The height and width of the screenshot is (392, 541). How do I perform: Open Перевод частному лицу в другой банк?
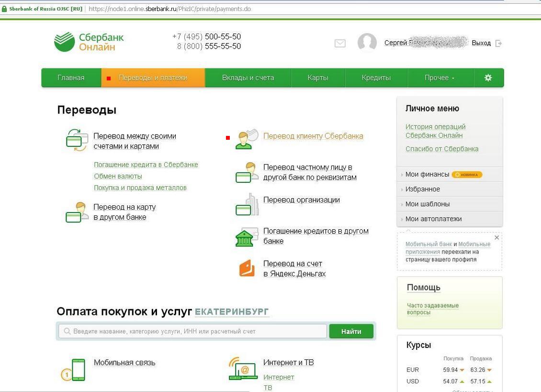pyautogui.click(x=310, y=172)
